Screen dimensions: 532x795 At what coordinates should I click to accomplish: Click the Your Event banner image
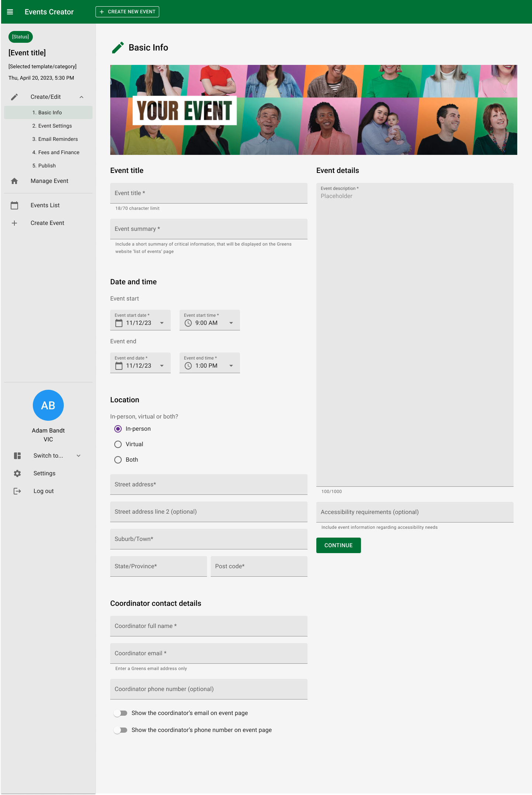tap(314, 110)
